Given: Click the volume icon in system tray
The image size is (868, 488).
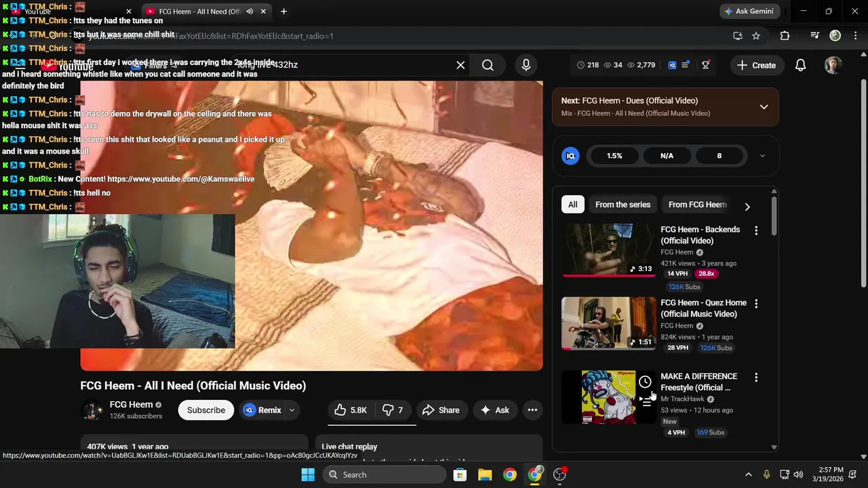Looking at the screenshot, I should [798, 474].
